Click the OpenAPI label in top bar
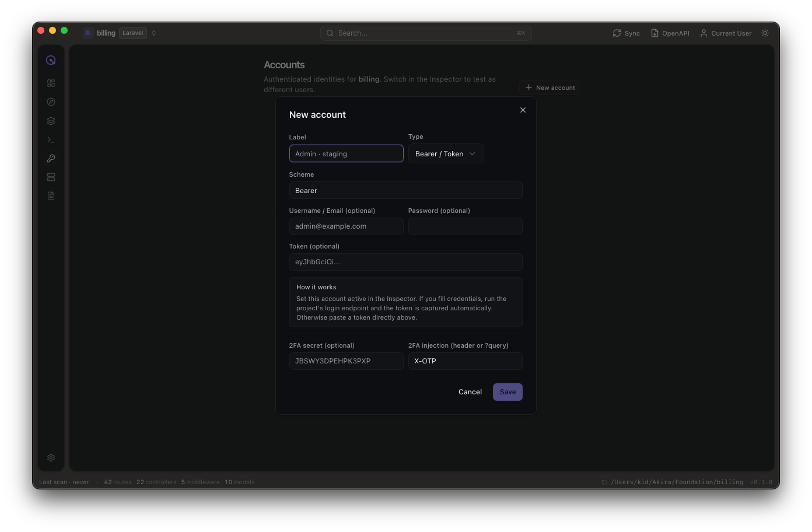The image size is (812, 532). point(675,33)
